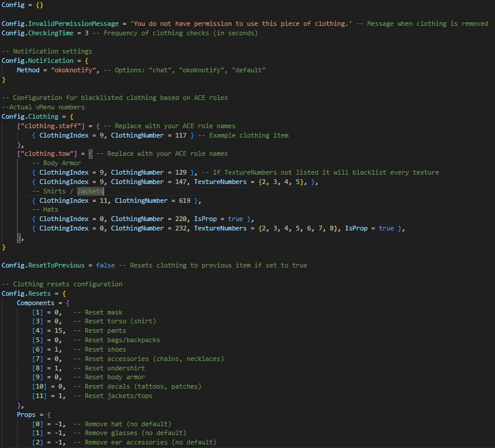Screen dimensions: 495x448
Task: Click the ["clothing.tow"] key
Action: tap(47, 154)
